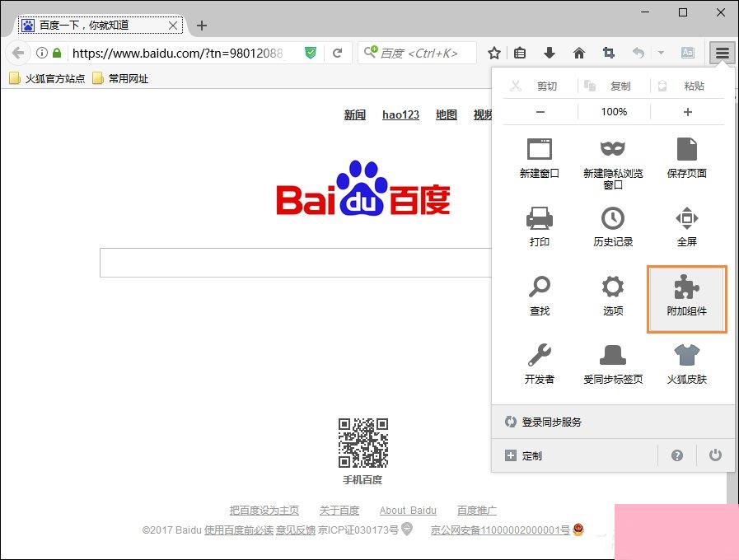Viewport: 739px width, 560px height.
Task: Open the hao123 link
Action: click(400, 114)
